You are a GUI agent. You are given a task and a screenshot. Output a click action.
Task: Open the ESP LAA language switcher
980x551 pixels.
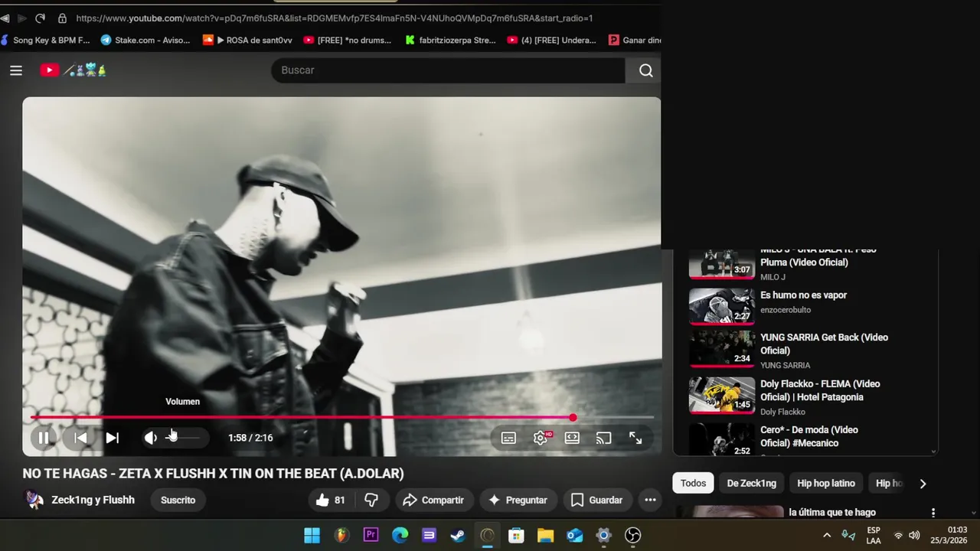(x=874, y=535)
